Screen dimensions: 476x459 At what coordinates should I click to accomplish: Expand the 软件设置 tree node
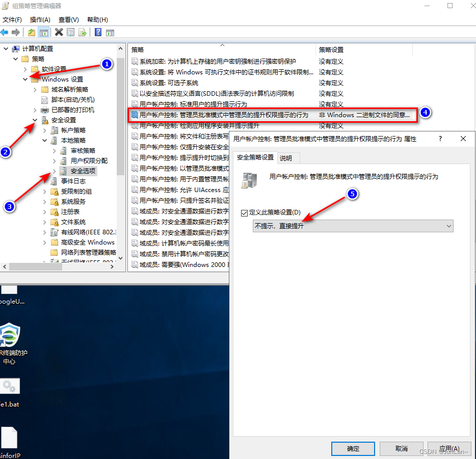point(25,69)
